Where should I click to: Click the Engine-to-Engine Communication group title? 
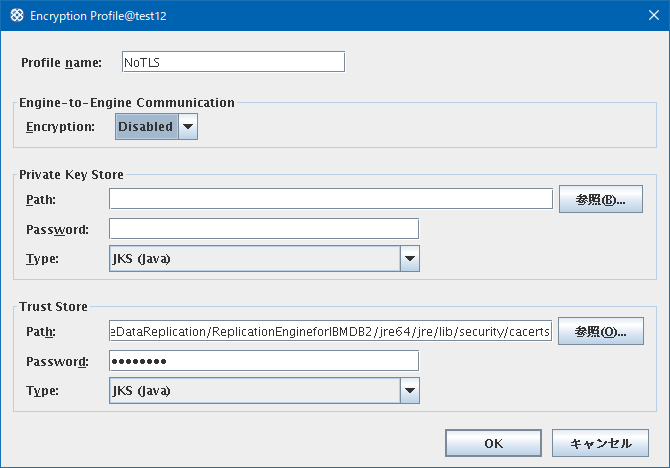pyautogui.click(x=127, y=103)
